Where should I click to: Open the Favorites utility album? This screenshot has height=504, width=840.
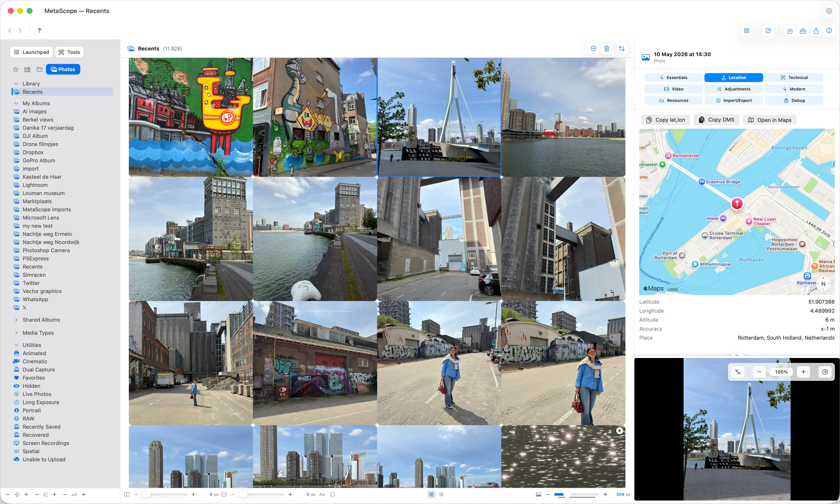click(x=34, y=378)
